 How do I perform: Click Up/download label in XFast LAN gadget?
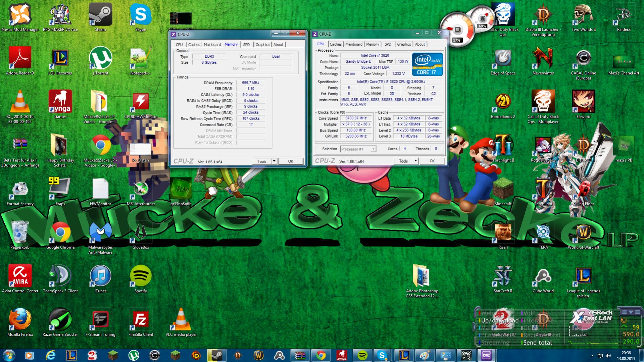500,320
